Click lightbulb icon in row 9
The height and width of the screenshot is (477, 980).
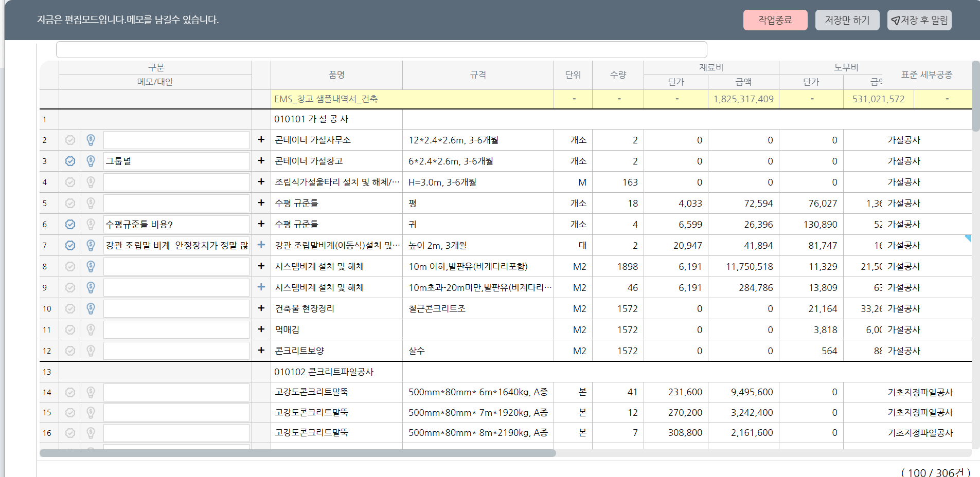(91, 287)
